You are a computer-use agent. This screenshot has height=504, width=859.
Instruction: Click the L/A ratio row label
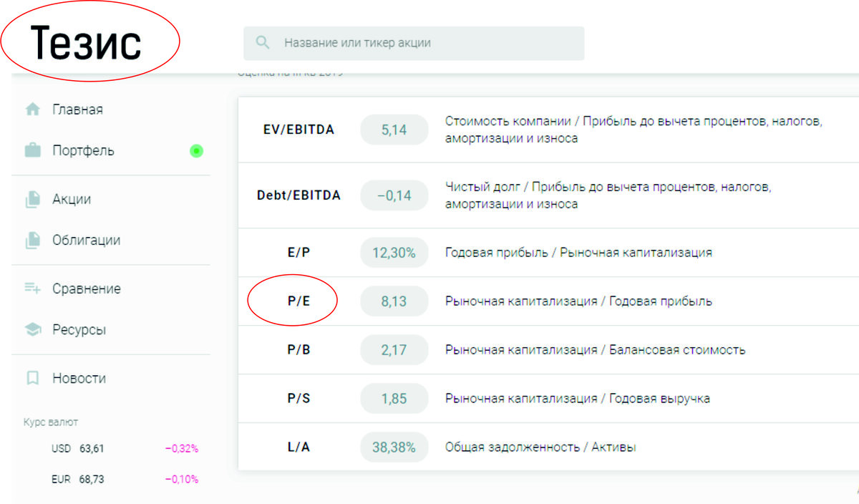click(299, 447)
